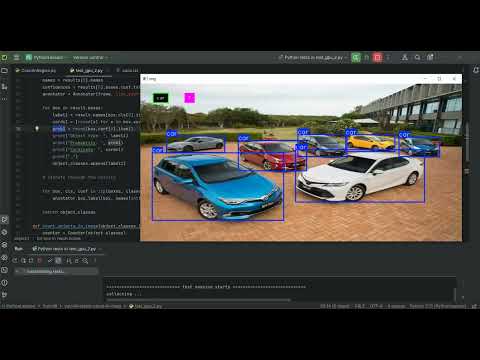Open the Run panel toolbar more options menu

[95, 260]
